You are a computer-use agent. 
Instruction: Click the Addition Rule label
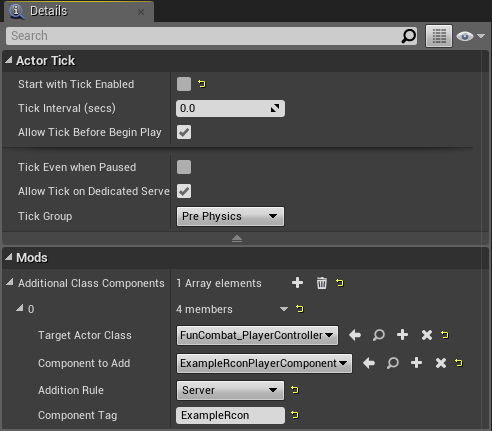pos(71,390)
